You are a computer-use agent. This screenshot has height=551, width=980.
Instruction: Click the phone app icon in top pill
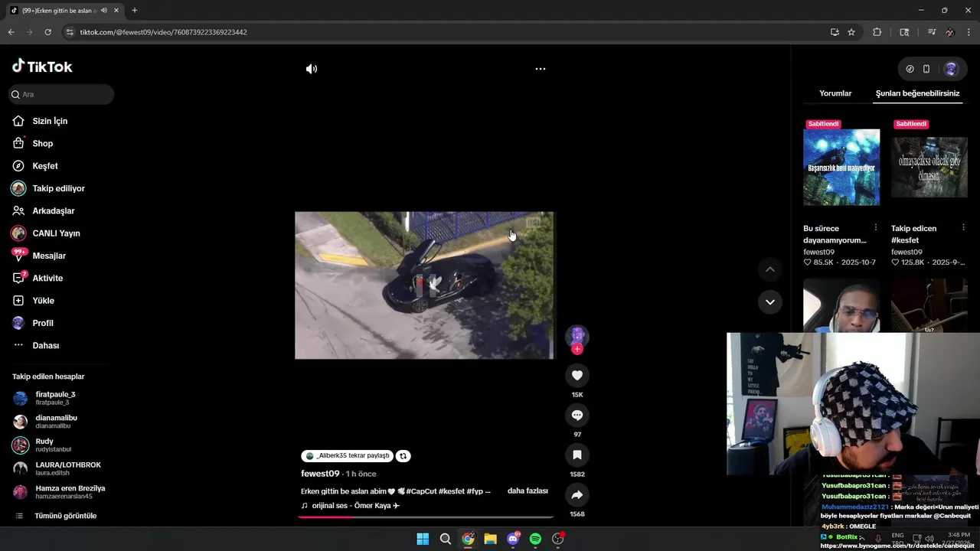point(926,69)
